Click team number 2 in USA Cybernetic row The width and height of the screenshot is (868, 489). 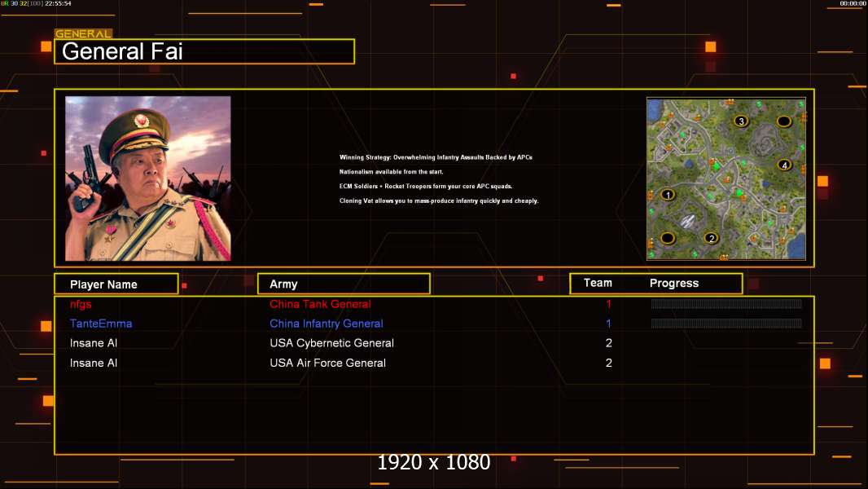pyautogui.click(x=608, y=343)
